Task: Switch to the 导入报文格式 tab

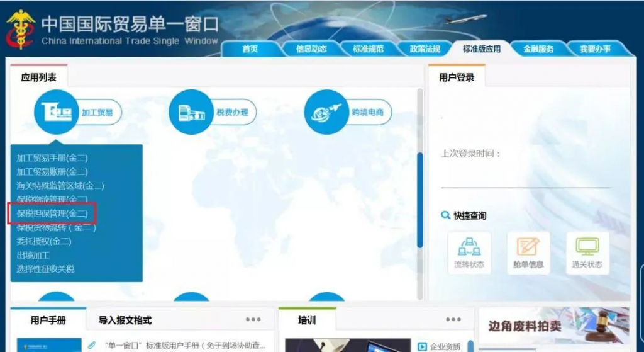Action: tap(125, 320)
